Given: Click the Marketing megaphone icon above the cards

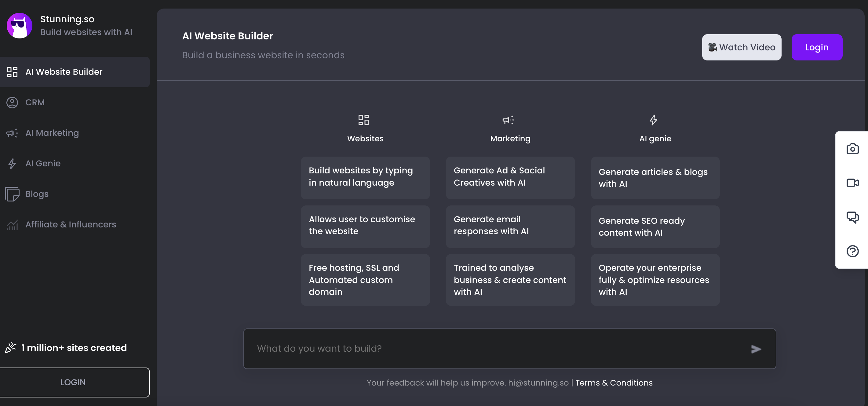Looking at the screenshot, I should pyautogui.click(x=508, y=120).
